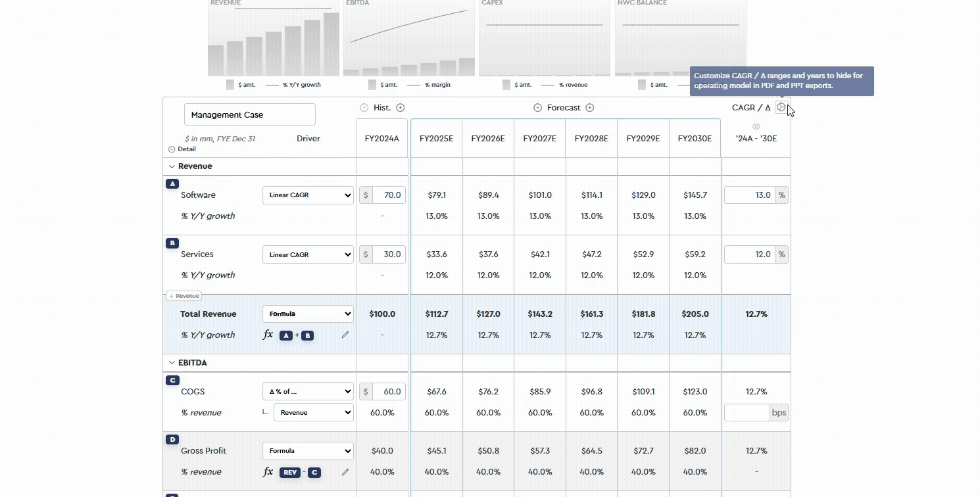Open the CAGR / Δ customization gear
This screenshot has height=497, width=980.
point(781,107)
